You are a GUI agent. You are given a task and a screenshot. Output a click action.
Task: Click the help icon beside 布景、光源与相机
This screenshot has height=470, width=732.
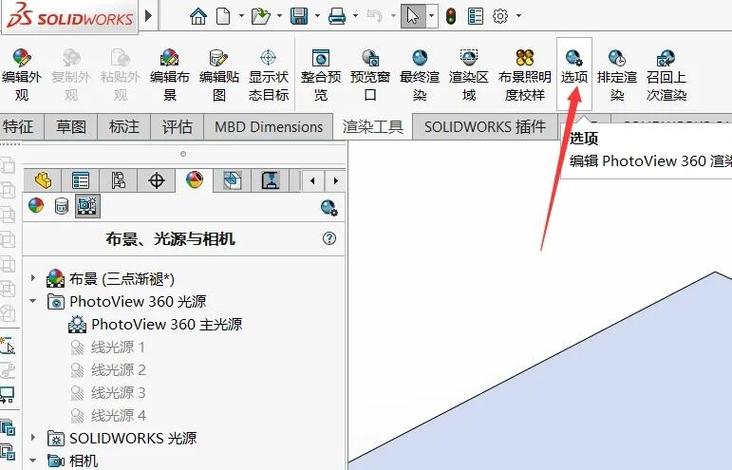point(329,239)
